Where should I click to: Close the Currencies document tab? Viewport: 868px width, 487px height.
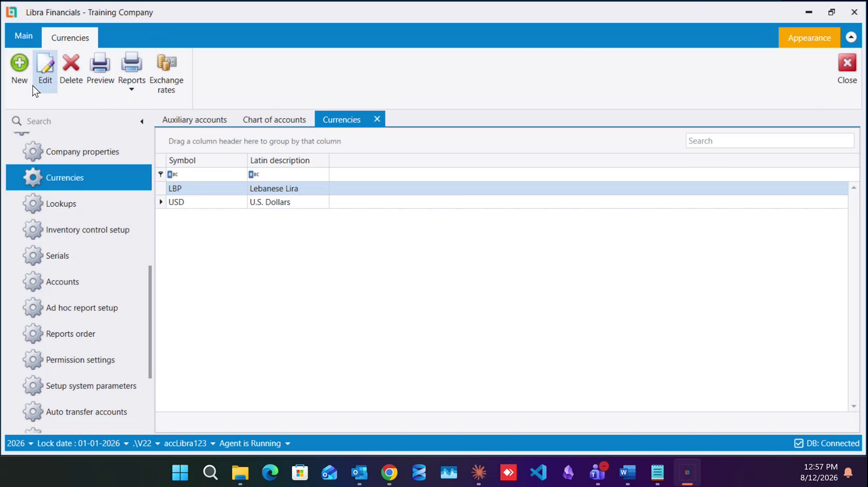tap(377, 119)
